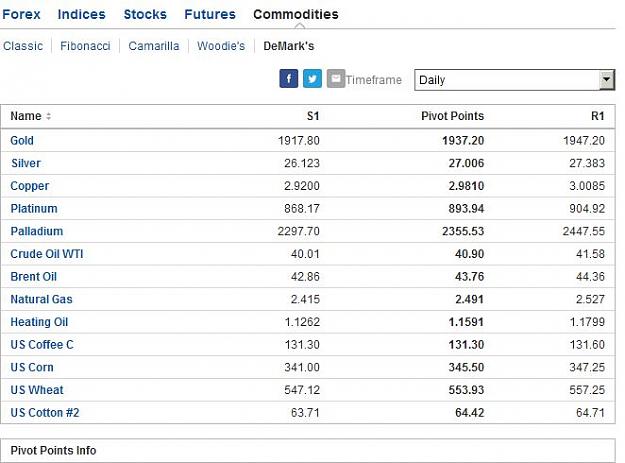
Task: Open the Stocks tab
Action: 145,14
